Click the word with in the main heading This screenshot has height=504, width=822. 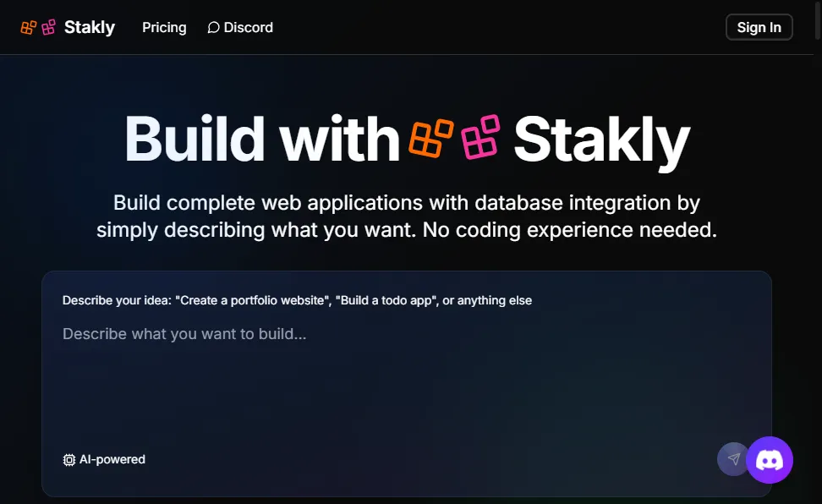point(340,139)
